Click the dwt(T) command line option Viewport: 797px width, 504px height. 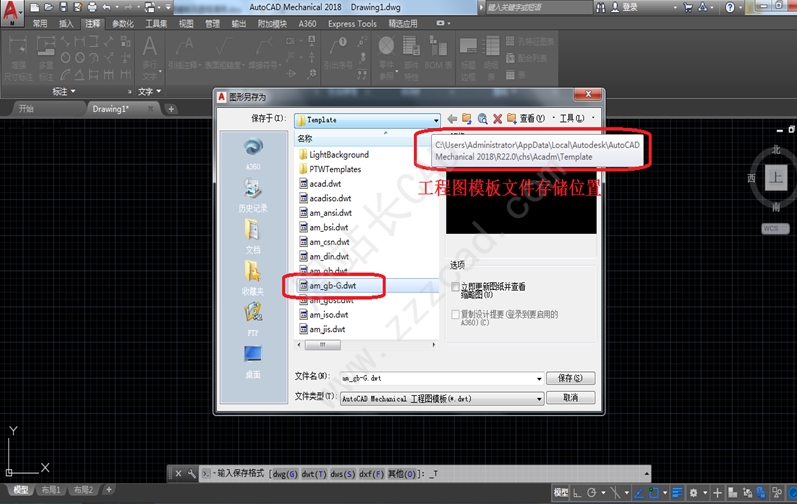point(314,474)
